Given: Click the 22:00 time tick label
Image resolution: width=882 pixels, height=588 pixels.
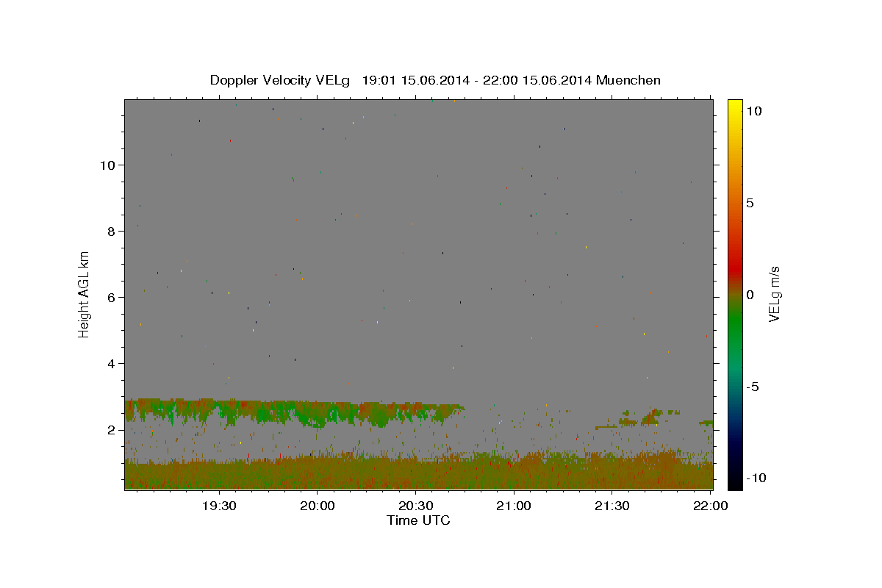Looking at the screenshot, I should 710,506.
